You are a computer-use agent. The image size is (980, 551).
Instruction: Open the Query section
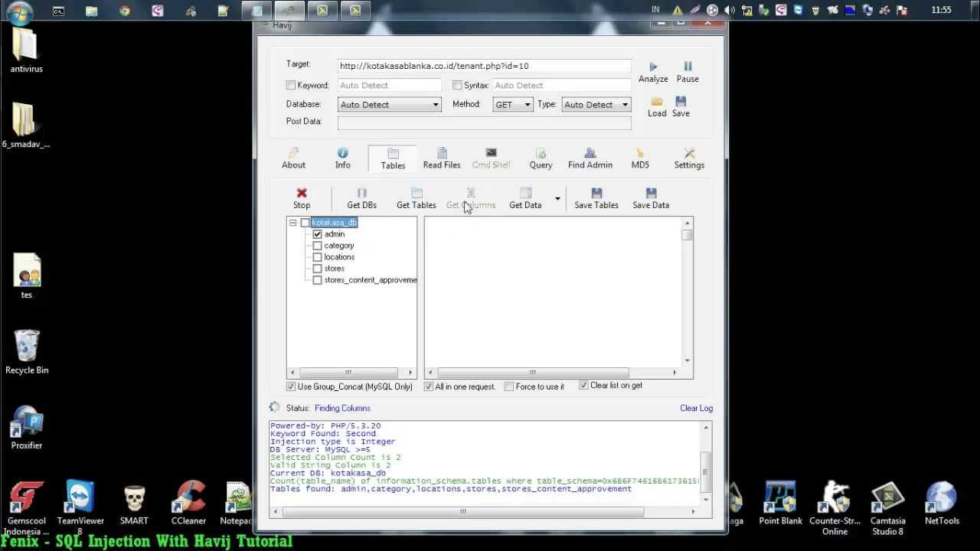point(541,158)
